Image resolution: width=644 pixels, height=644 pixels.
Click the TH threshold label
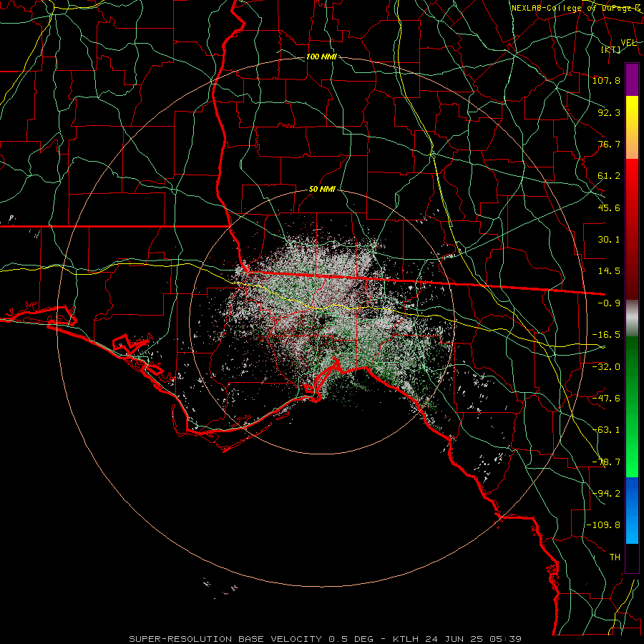pos(615,557)
